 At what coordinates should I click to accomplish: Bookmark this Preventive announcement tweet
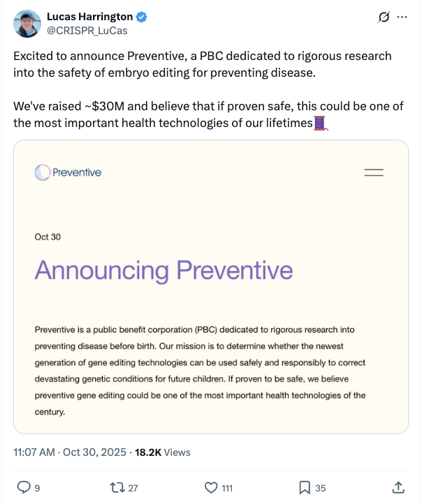pos(305,487)
